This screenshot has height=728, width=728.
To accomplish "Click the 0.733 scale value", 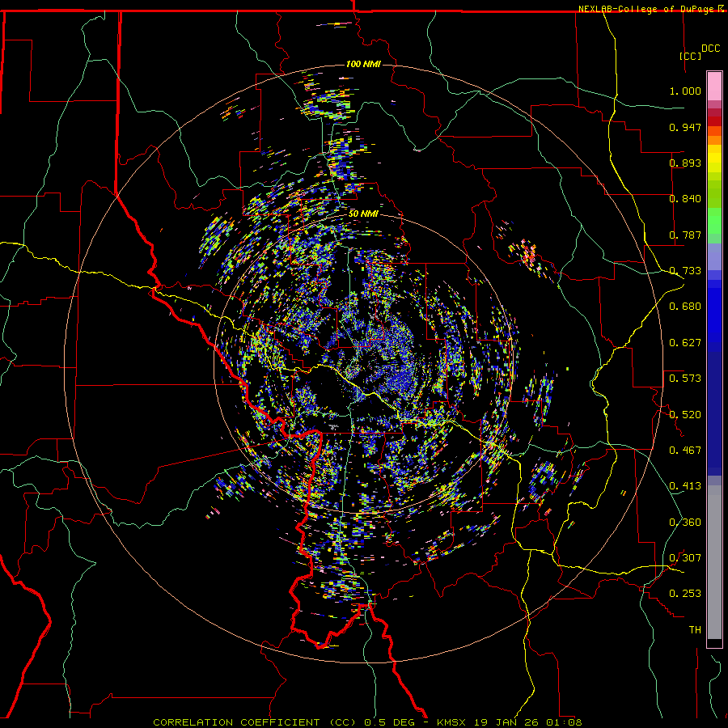I will (x=685, y=271).
